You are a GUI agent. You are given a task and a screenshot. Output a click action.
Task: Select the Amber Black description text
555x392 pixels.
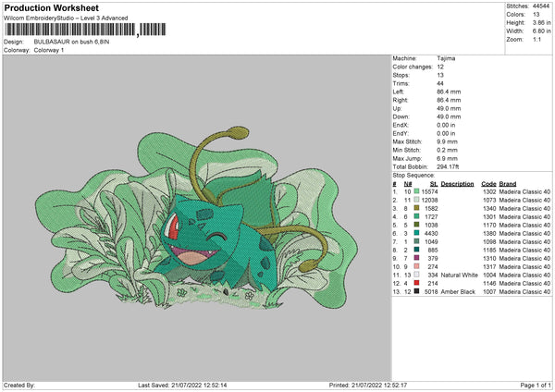pos(458,291)
